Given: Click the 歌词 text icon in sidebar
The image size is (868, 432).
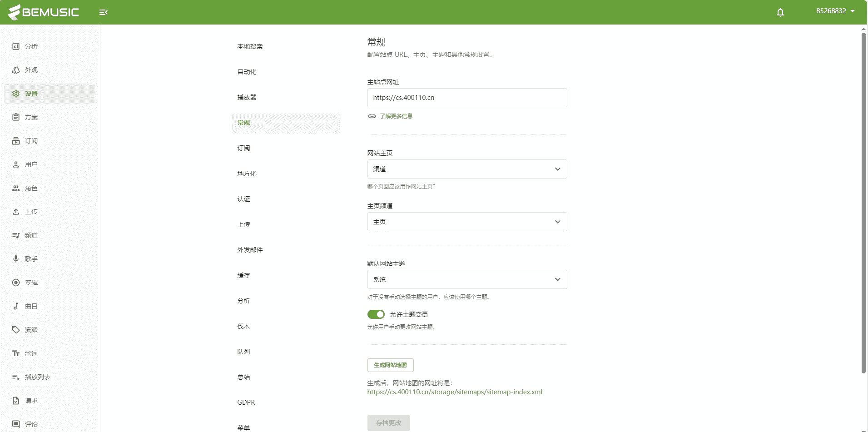Looking at the screenshot, I should pyautogui.click(x=16, y=353).
